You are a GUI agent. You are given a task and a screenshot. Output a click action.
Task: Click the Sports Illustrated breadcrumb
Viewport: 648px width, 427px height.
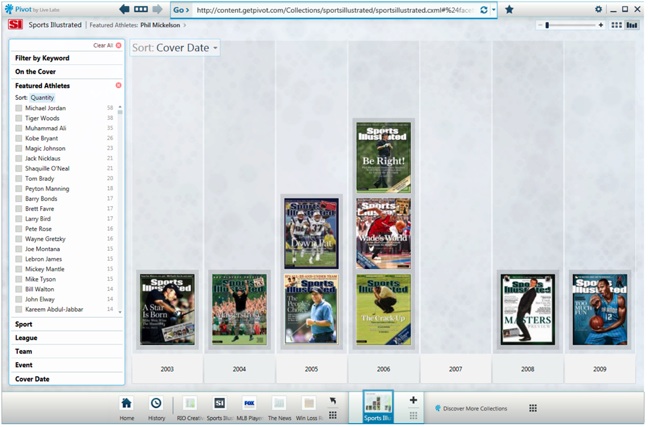pyautogui.click(x=55, y=25)
